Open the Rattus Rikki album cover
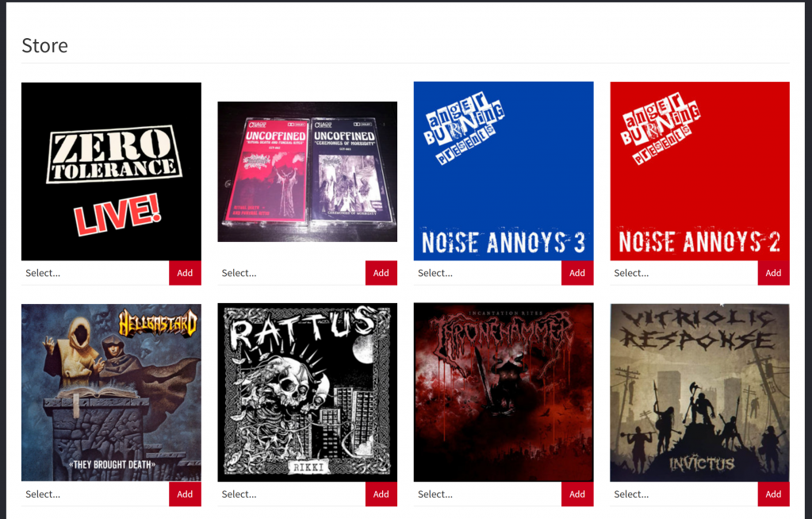 pos(307,393)
